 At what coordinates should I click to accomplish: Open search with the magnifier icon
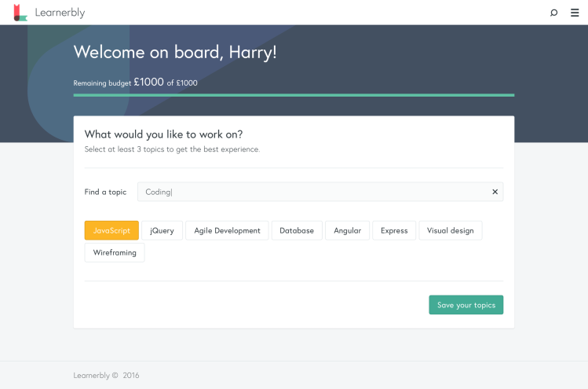[553, 13]
